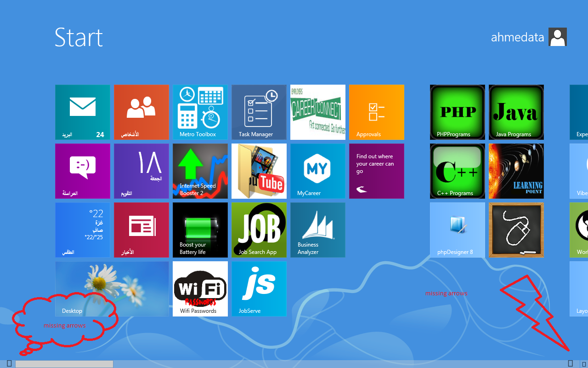Launch Java Programs
The image size is (588, 368).
(516, 112)
